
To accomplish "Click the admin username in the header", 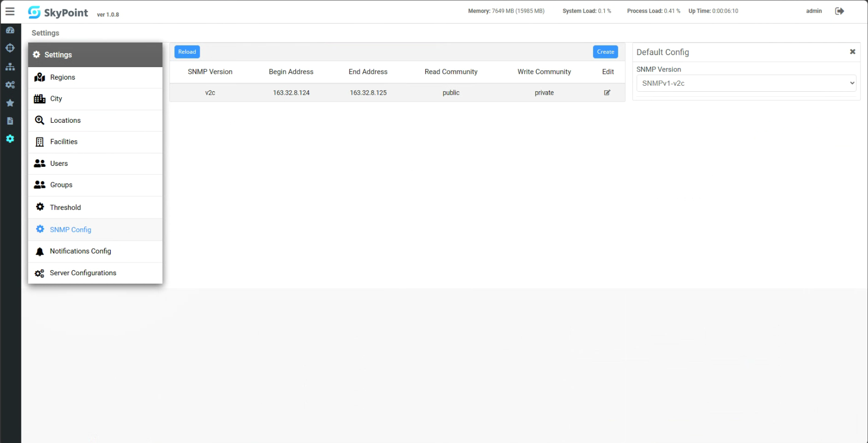I will pyautogui.click(x=814, y=11).
